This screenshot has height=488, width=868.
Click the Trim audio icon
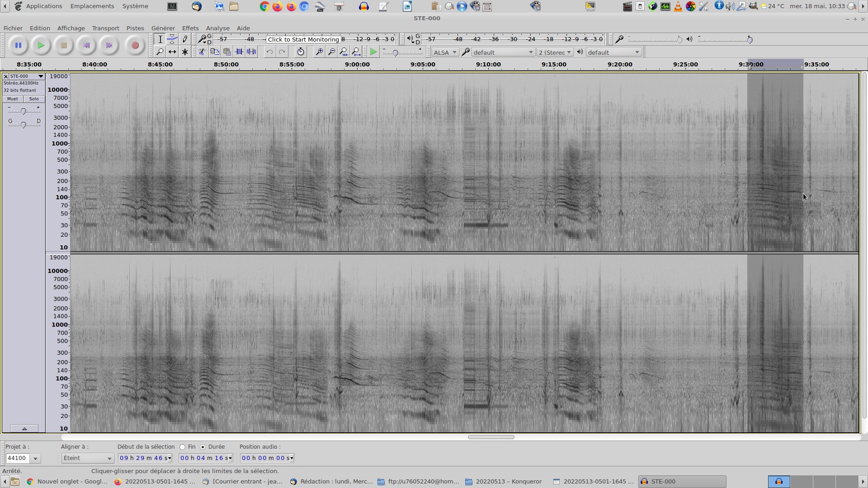239,52
